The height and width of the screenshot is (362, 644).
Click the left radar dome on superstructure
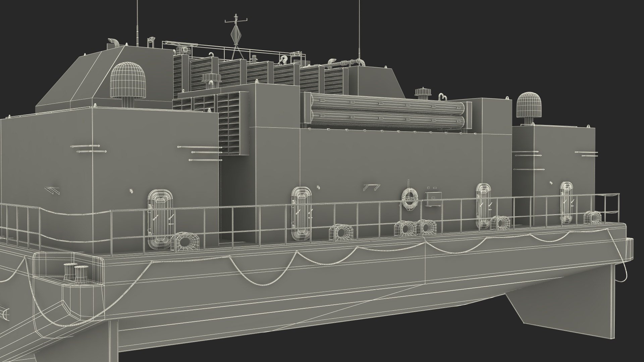127,80
